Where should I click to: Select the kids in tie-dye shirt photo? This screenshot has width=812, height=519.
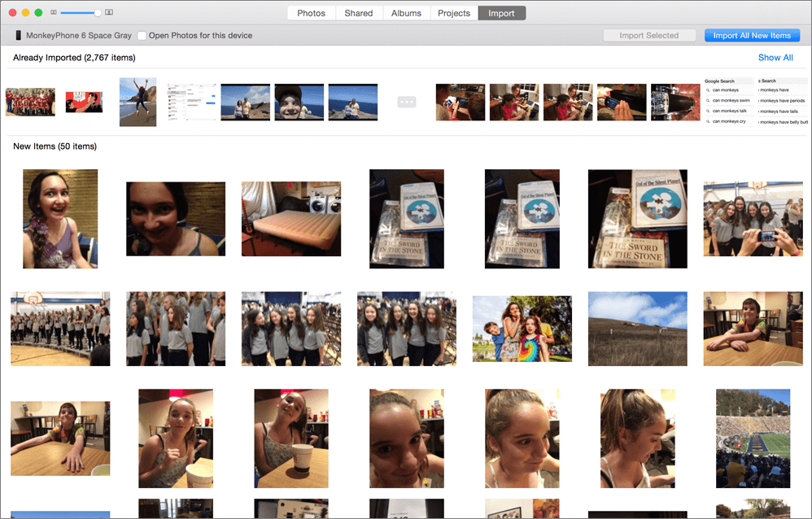point(522,329)
